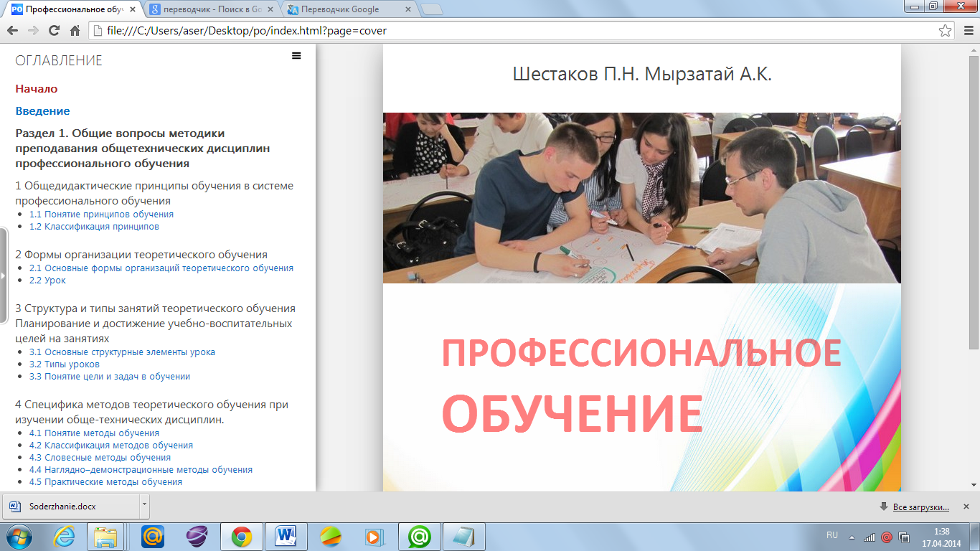This screenshot has height=551, width=980.
Task: Click the browser Forward arrow
Action: [x=33, y=31]
